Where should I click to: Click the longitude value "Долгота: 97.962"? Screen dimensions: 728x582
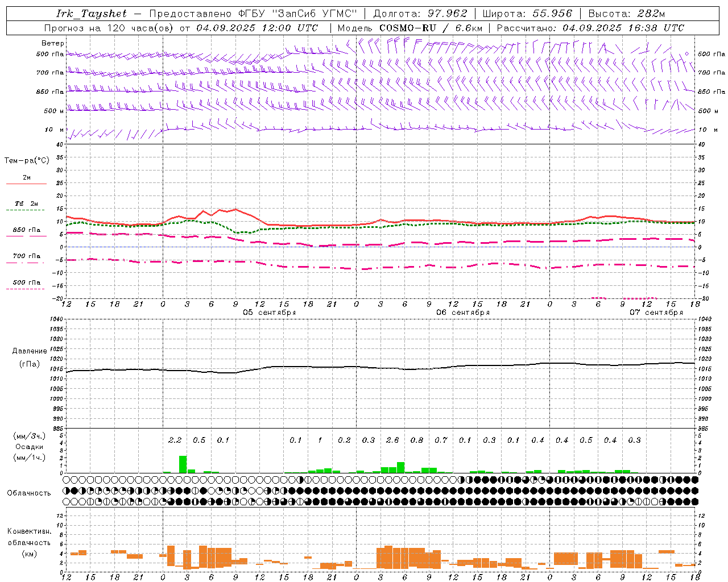click(420, 14)
